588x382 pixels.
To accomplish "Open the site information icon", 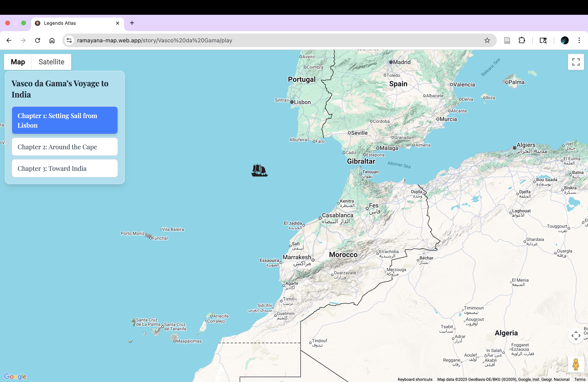I will pos(69,41).
